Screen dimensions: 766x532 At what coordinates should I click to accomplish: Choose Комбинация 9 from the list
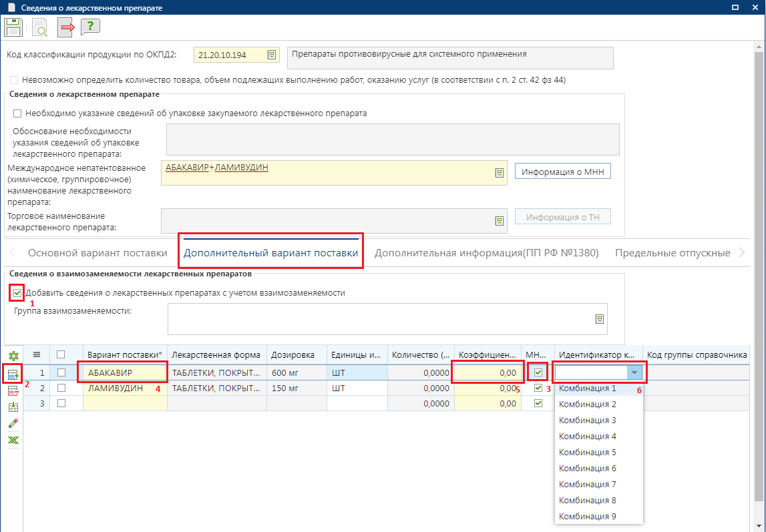pyautogui.click(x=599, y=517)
